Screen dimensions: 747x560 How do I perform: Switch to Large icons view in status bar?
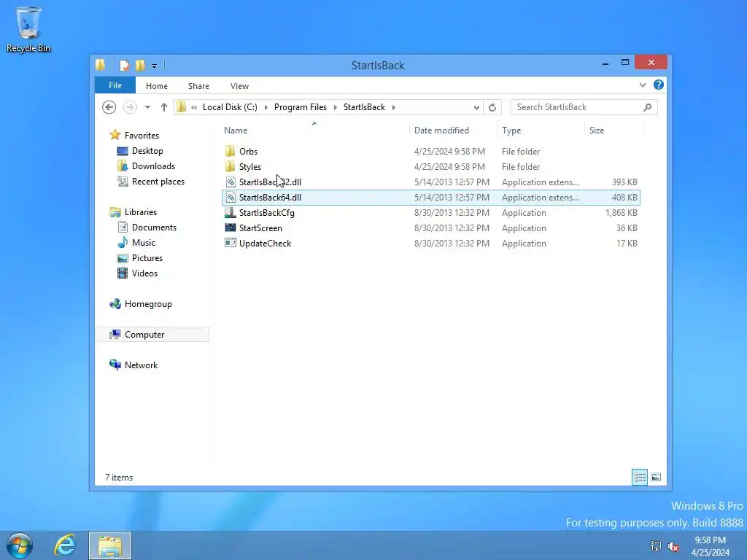click(x=656, y=477)
